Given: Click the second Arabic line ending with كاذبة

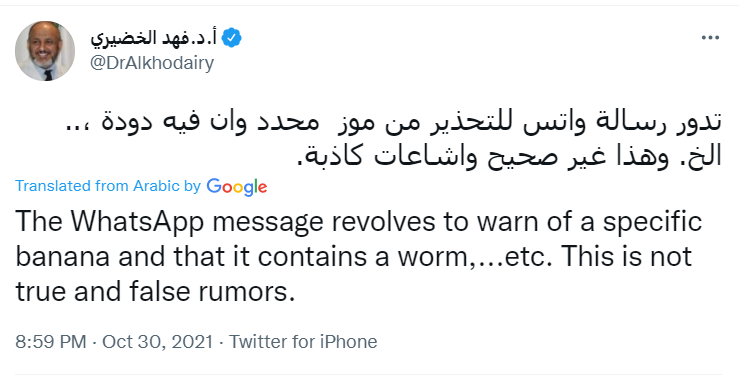Looking at the screenshot, I should tap(509, 156).
